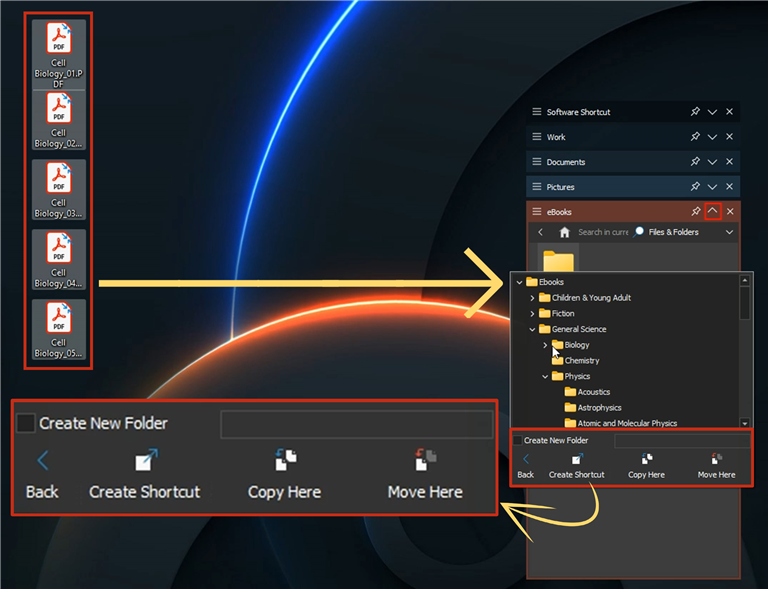
Task: Open the Files & Folders dropdown
Action: (729, 232)
